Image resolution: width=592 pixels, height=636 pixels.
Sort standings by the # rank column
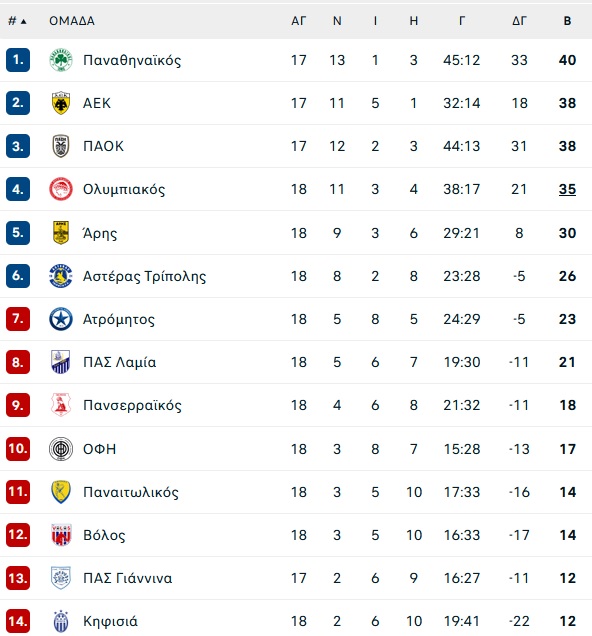(17, 21)
